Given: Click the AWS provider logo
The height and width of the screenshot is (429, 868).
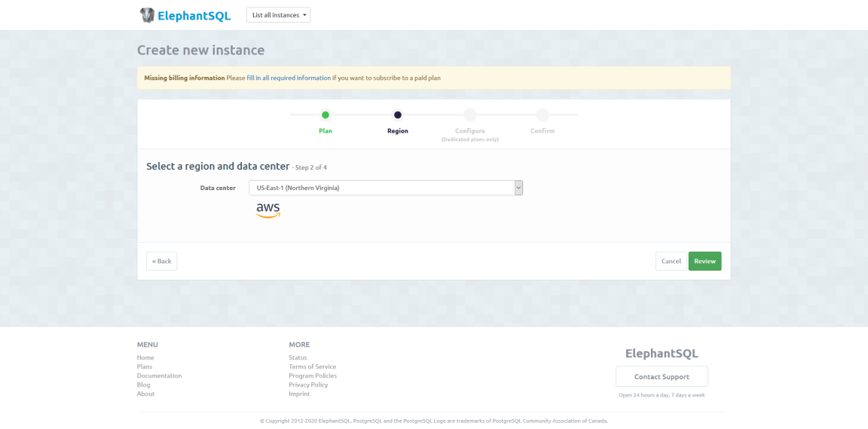Looking at the screenshot, I should 268,210.
